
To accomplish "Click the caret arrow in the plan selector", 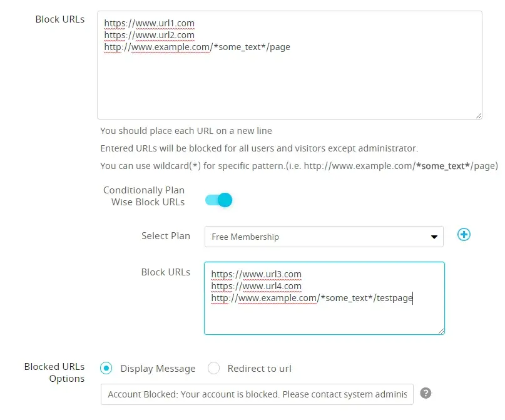I will (434, 237).
